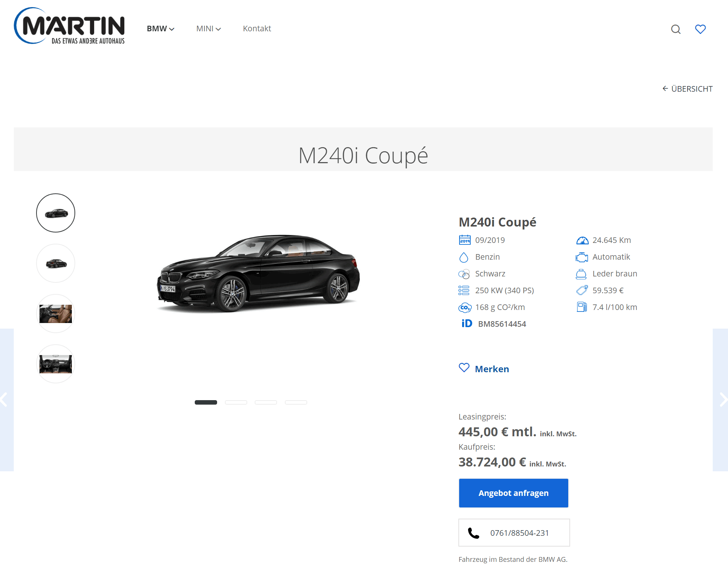Select the brown leather seats thumbnail

tap(55, 313)
